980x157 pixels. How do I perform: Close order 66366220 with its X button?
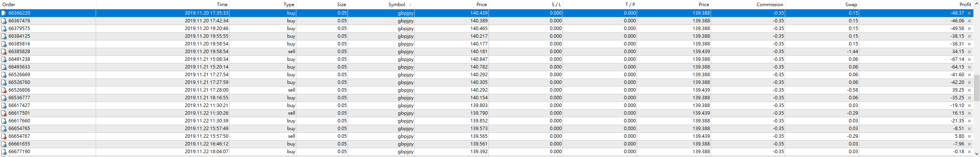pos(969,13)
